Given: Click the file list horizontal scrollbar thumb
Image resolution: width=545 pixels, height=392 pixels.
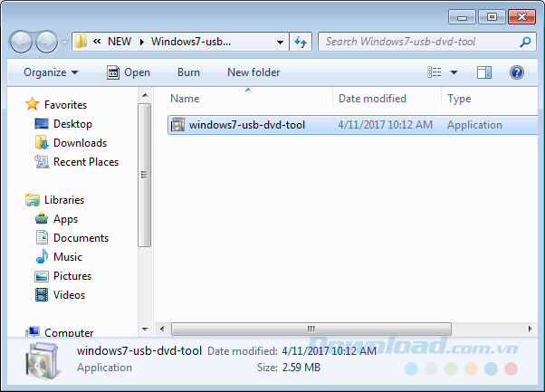Looking at the screenshot, I should point(311,329).
